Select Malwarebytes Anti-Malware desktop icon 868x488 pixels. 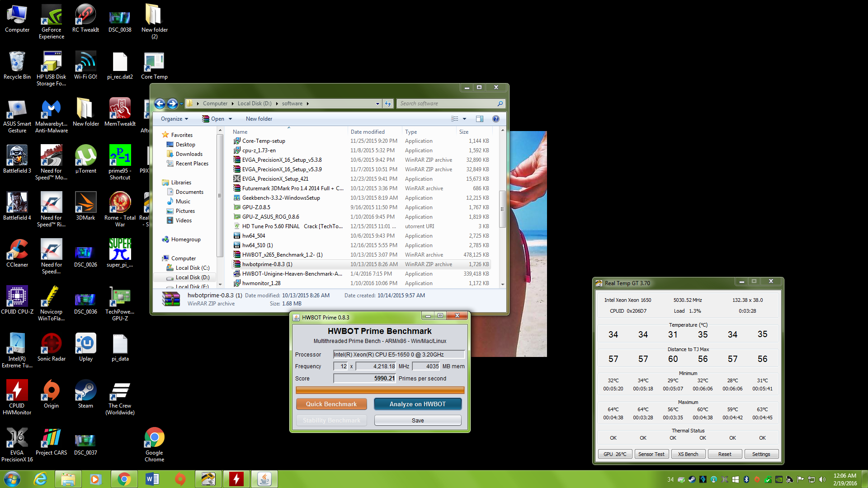click(x=51, y=116)
